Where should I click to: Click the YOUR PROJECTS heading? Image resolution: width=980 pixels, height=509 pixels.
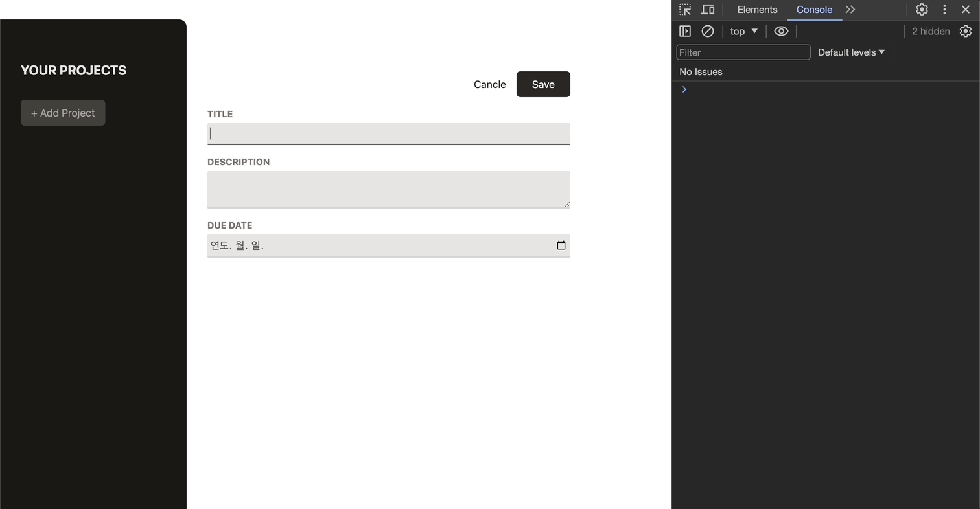point(74,71)
